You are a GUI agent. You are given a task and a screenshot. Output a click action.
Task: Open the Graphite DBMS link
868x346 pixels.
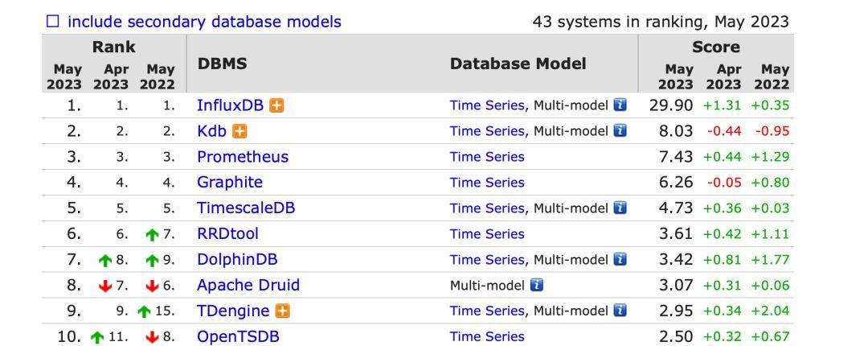230,183
